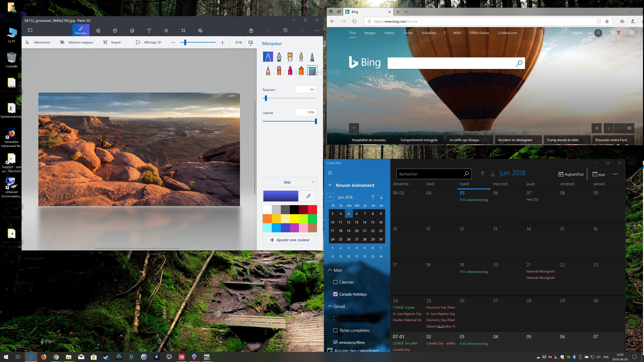
Task: Open the Mat material dropdown
Action: coord(290,182)
